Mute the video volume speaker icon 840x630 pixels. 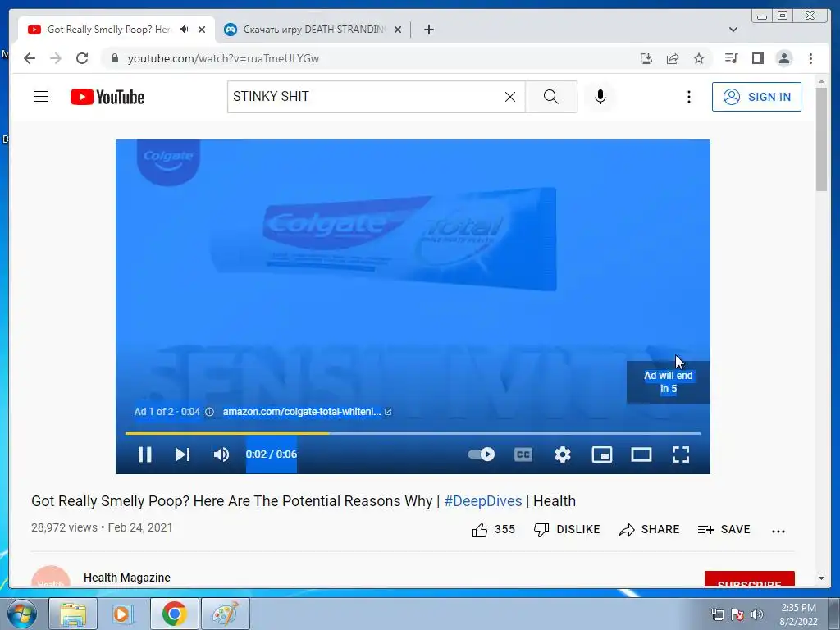221,454
